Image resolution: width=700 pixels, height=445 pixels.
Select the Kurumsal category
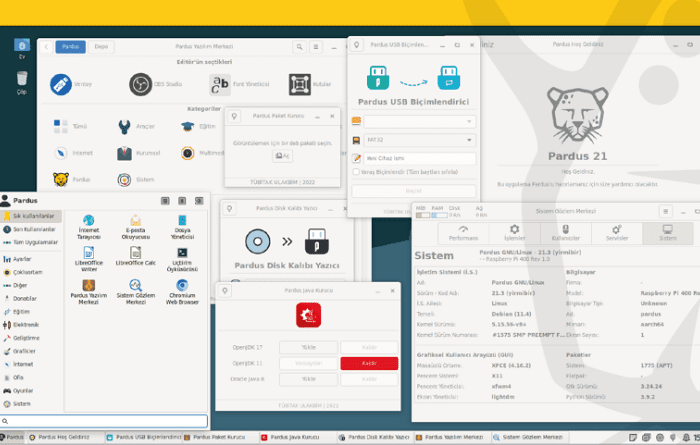pyautogui.click(x=138, y=153)
